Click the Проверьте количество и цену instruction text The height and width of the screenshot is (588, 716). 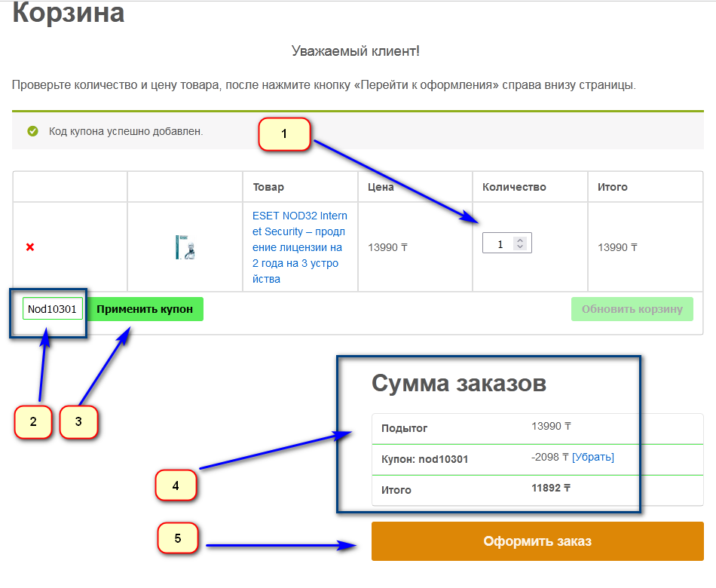tap(324, 85)
